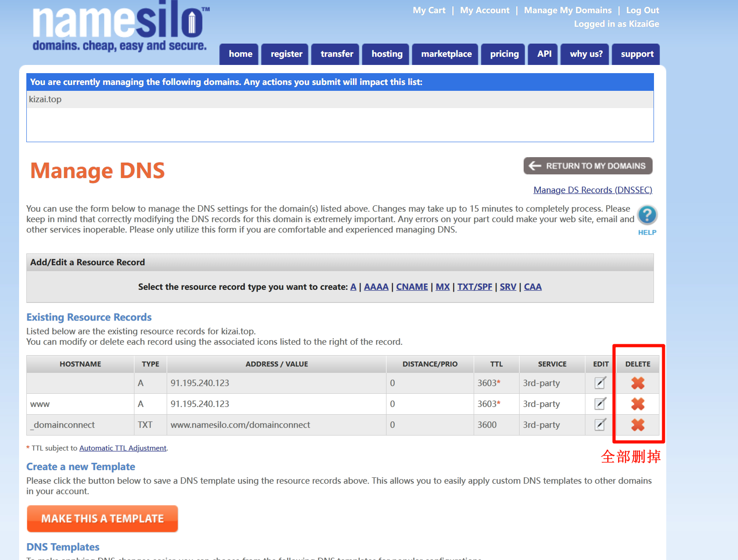This screenshot has height=560, width=738.
Task: Click the _domainconnect hostname cell
Action: (x=80, y=425)
